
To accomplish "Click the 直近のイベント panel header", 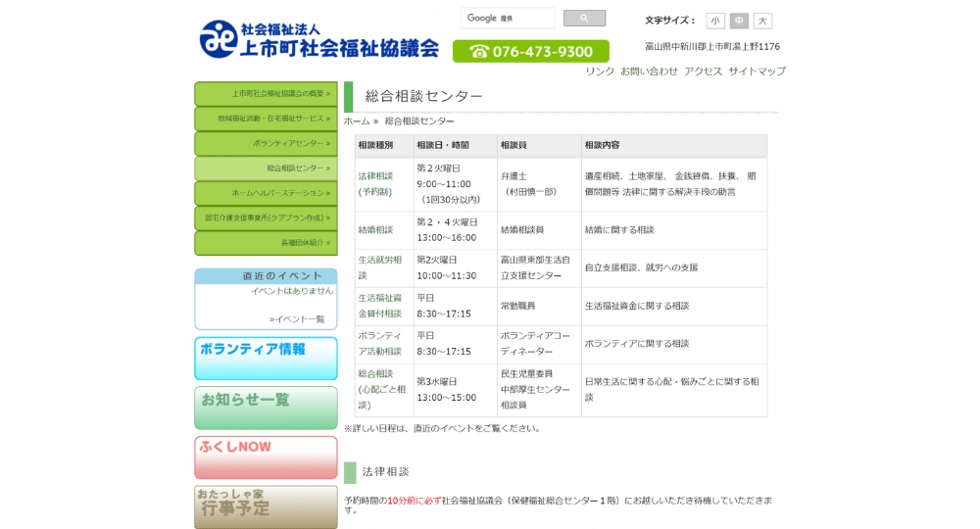I will 266,276.
